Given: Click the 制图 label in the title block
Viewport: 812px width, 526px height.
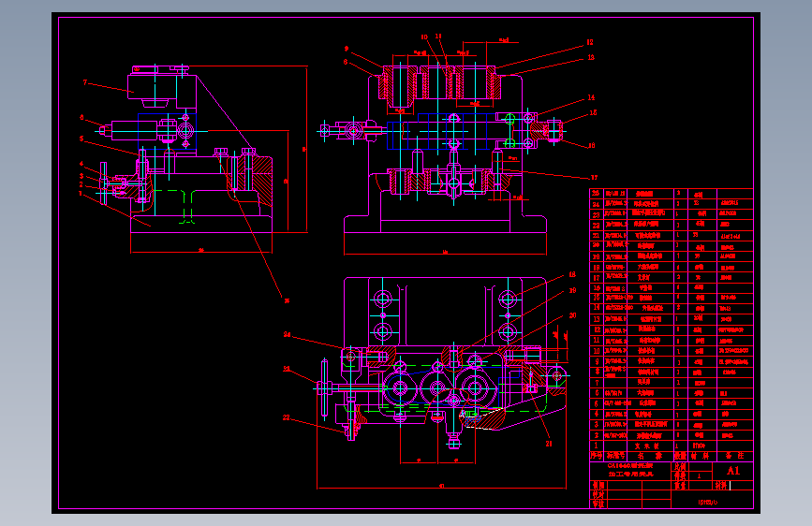Looking at the screenshot, I should (598, 486).
